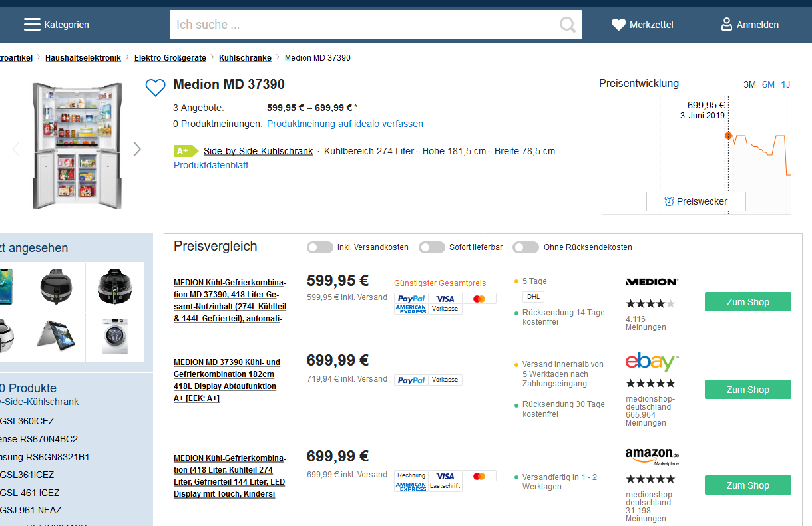Click the orange price chart data point
The width and height of the screenshot is (812, 526).
[x=728, y=136]
